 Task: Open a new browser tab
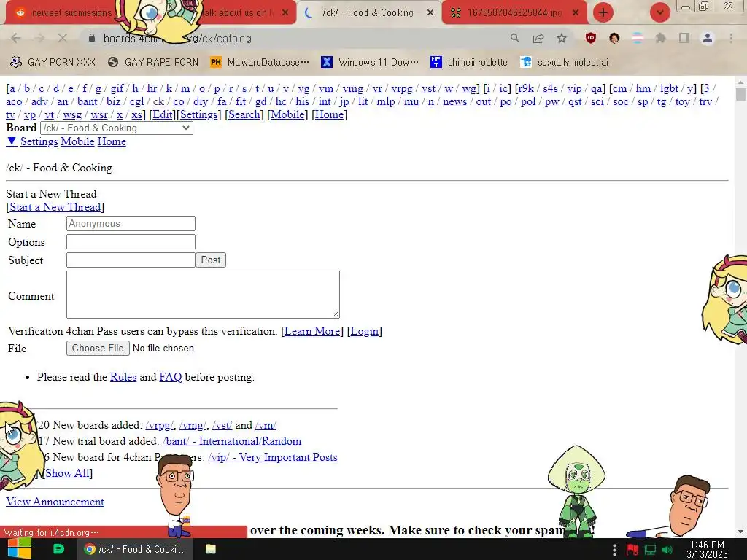click(x=603, y=12)
